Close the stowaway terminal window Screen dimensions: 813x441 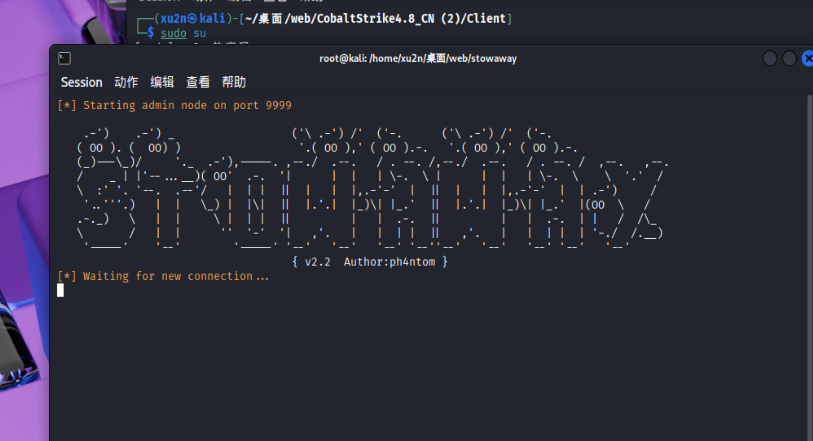[x=807, y=59]
